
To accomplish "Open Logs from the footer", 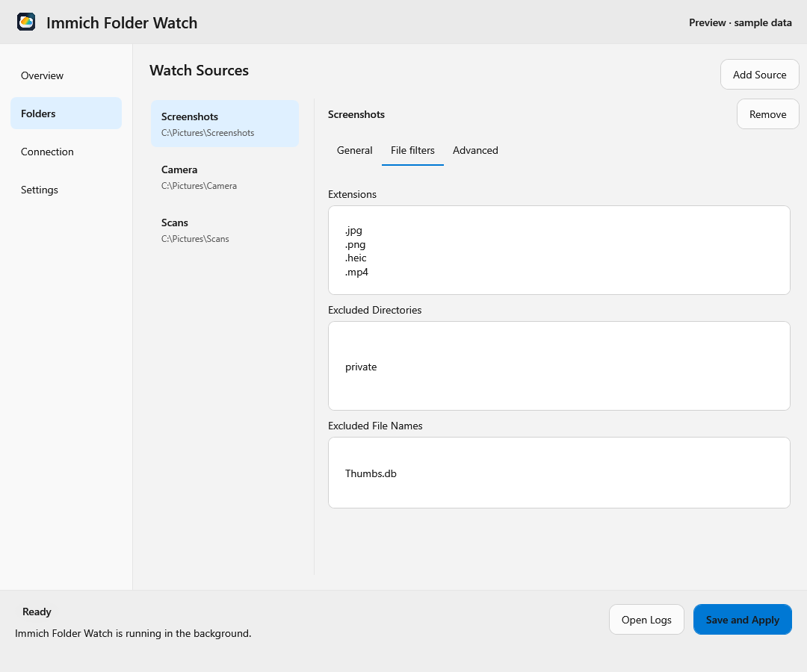I will (646, 620).
